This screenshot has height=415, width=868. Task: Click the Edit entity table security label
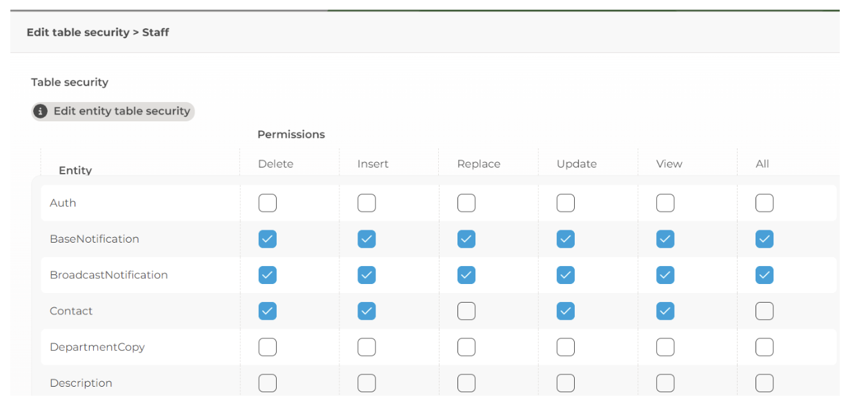[121, 111]
